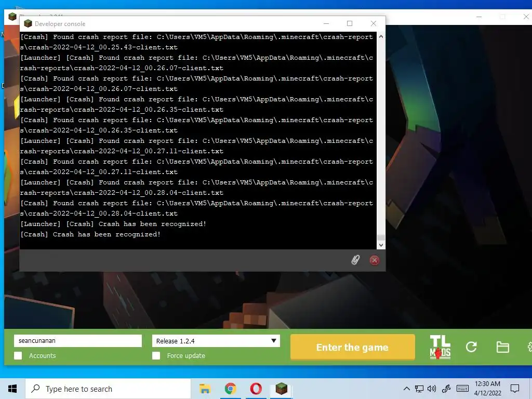Click console scrollbar down arrow

point(381,245)
